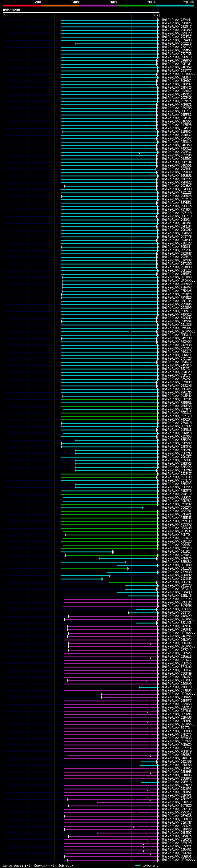Select the UniRef100_Q6Z7B1 label

(x=177, y=511)
